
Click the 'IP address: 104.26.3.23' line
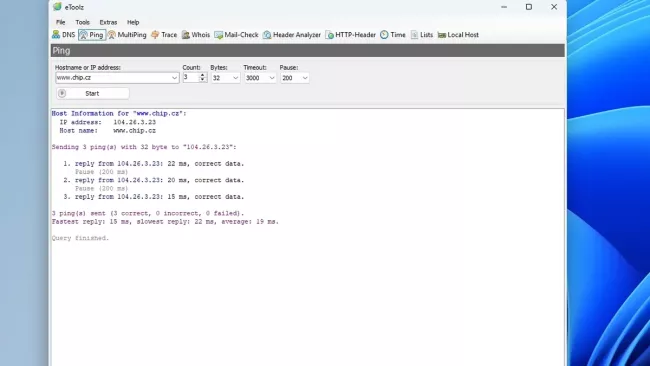point(108,122)
